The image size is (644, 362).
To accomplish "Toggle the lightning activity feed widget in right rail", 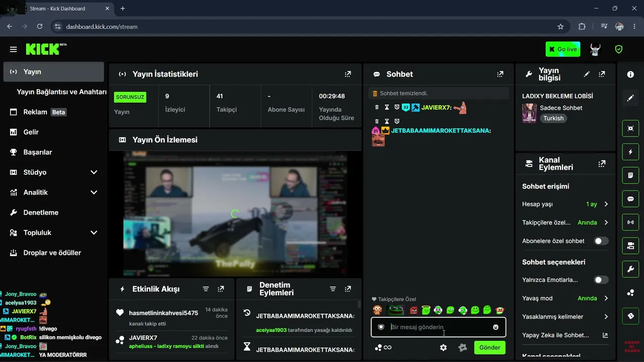I will (x=630, y=152).
